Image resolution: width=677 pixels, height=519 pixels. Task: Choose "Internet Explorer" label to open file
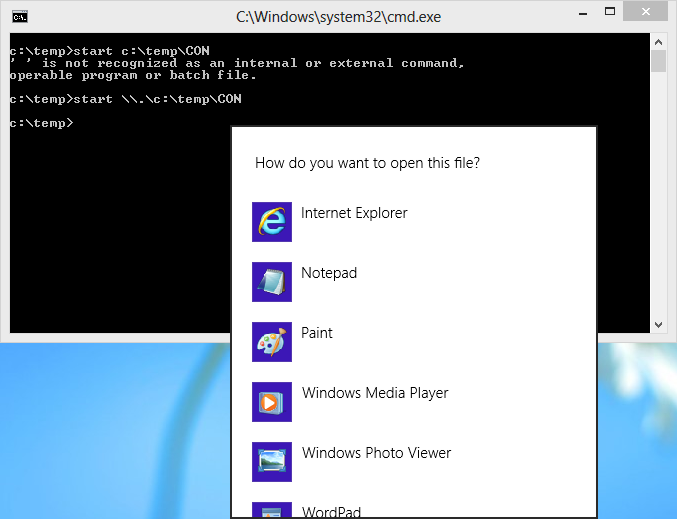[354, 213]
